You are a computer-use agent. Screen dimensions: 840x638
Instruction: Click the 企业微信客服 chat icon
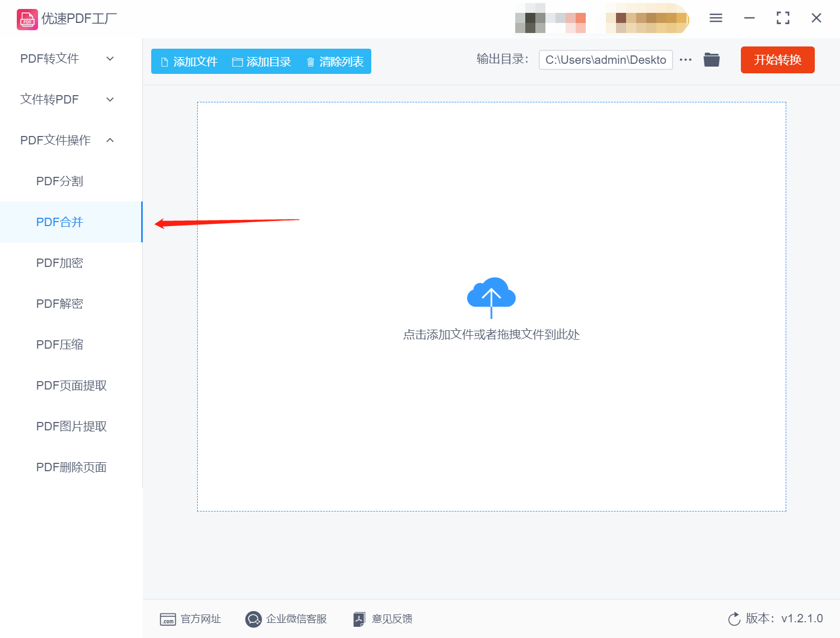tap(253, 619)
